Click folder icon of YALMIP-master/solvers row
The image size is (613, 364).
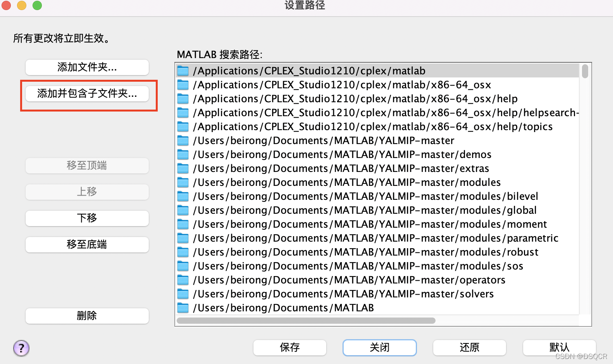pos(183,294)
